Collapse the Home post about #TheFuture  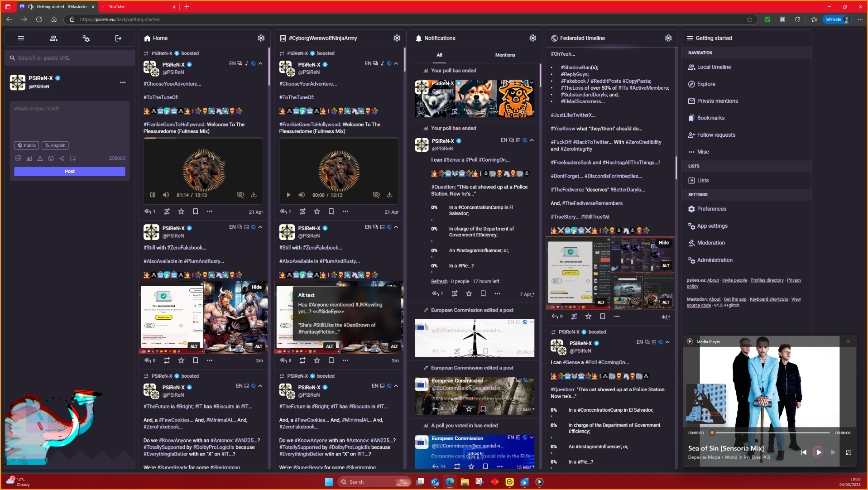(260, 386)
